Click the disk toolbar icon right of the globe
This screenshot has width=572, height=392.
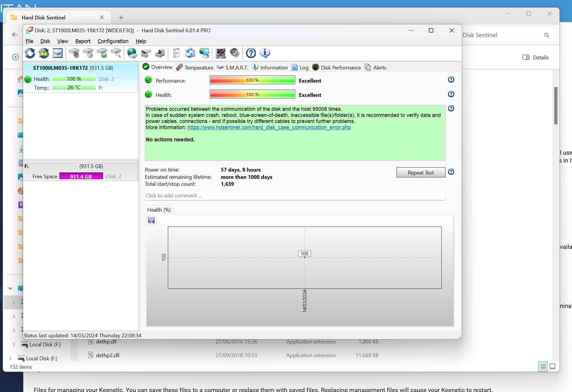click(x=146, y=53)
